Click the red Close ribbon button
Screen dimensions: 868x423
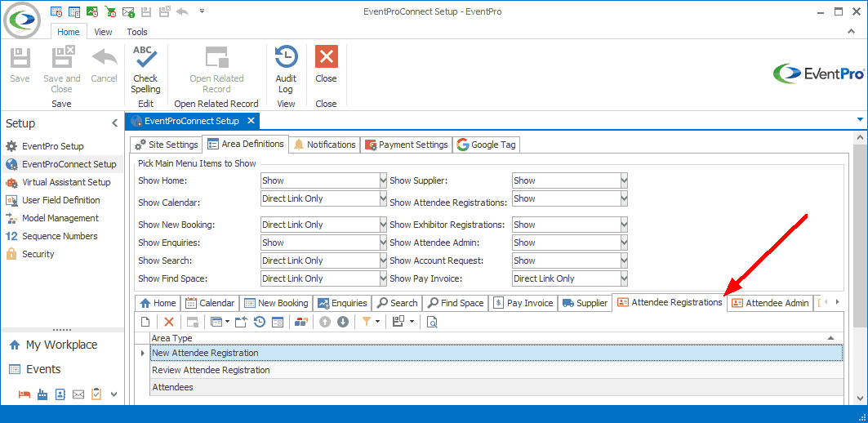[326, 65]
